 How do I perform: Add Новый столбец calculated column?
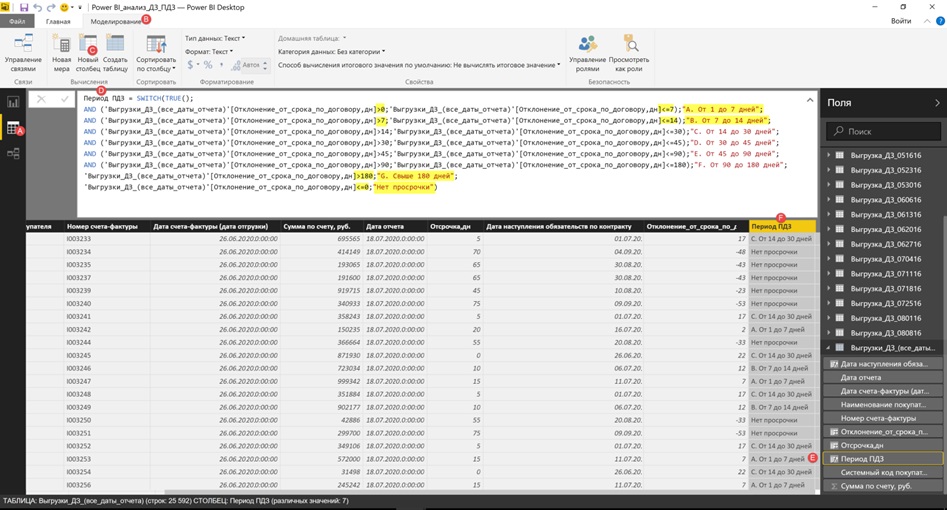[x=88, y=54]
